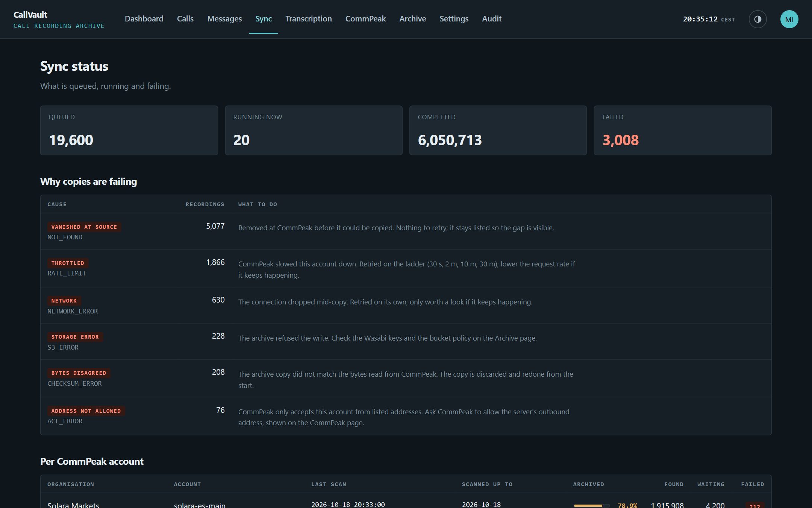Click the ACL_ERROR code text
The width and height of the screenshot is (812, 508).
pos(65,421)
